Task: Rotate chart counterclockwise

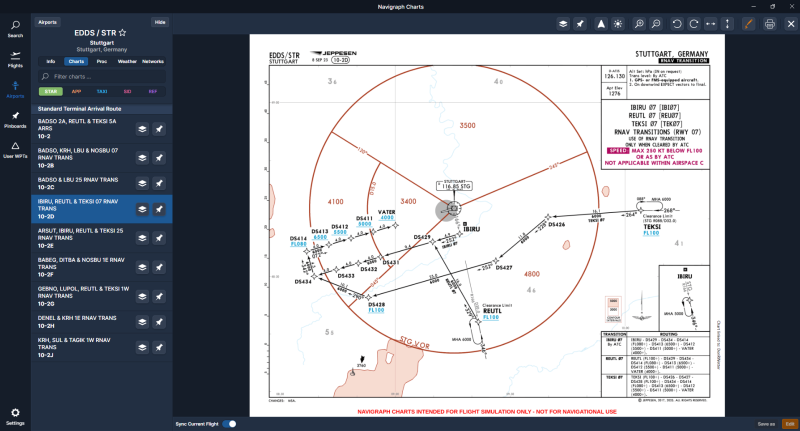Action: coord(677,24)
